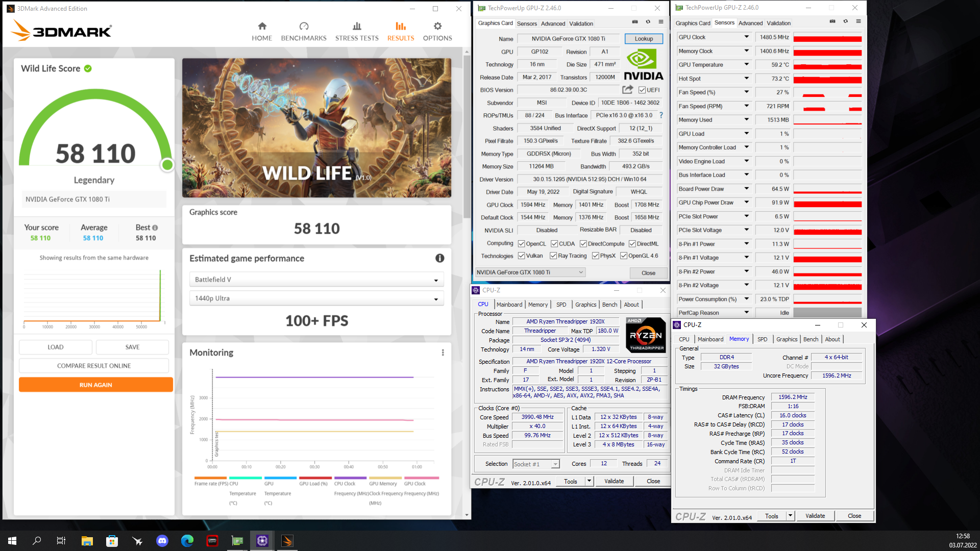The image size is (980, 551).
Task: Click the Lookup button in GPU-Z
Action: coord(644,39)
